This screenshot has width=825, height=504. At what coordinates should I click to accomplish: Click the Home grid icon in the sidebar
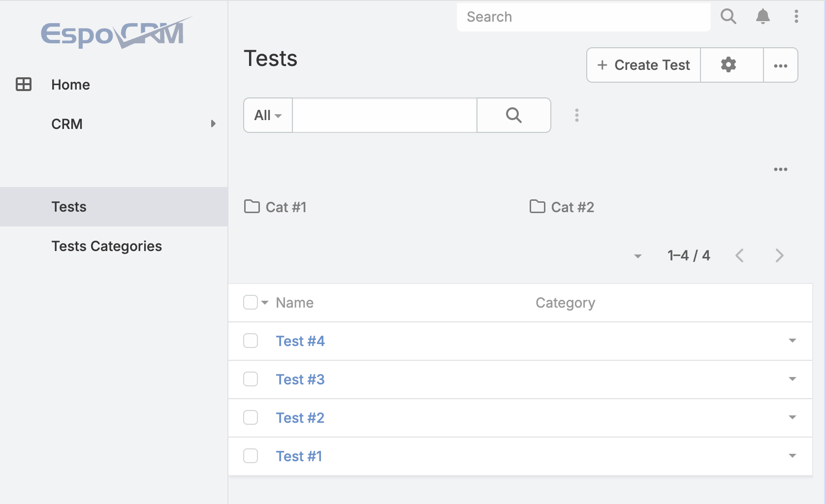coord(24,84)
